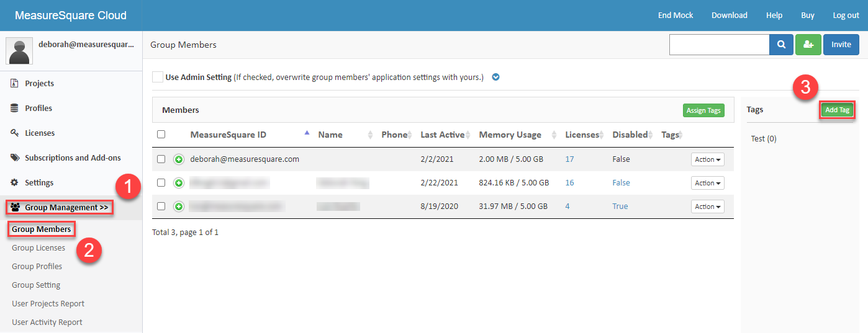Click the Projects document icon in sidebar

pyautogui.click(x=14, y=83)
